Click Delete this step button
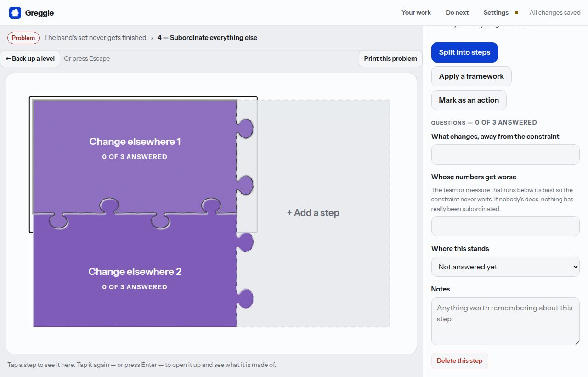Screen dimensions: 588x377 point(459,361)
